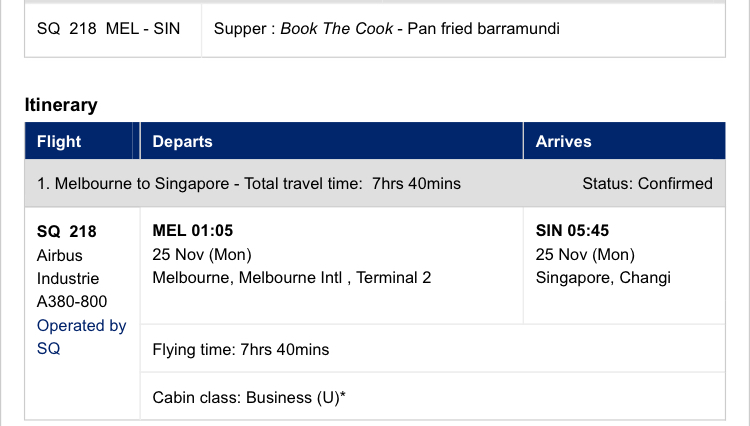This screenshot has width=750, height=426.
Task: Click the SQ 218 flight number in itinerary
Action: (66, 231)
